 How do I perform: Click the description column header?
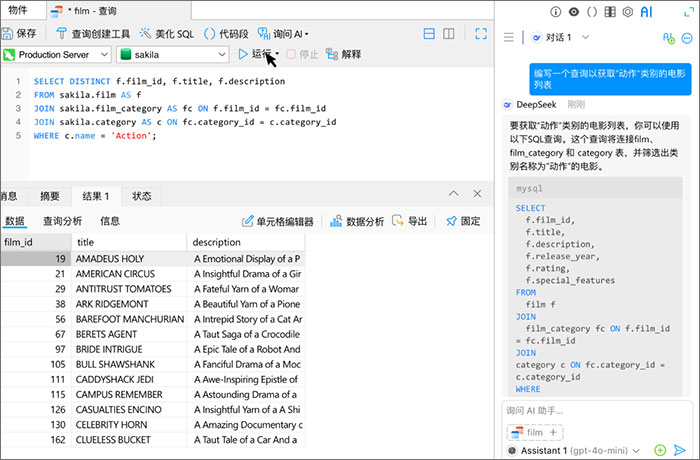point(246,242)
